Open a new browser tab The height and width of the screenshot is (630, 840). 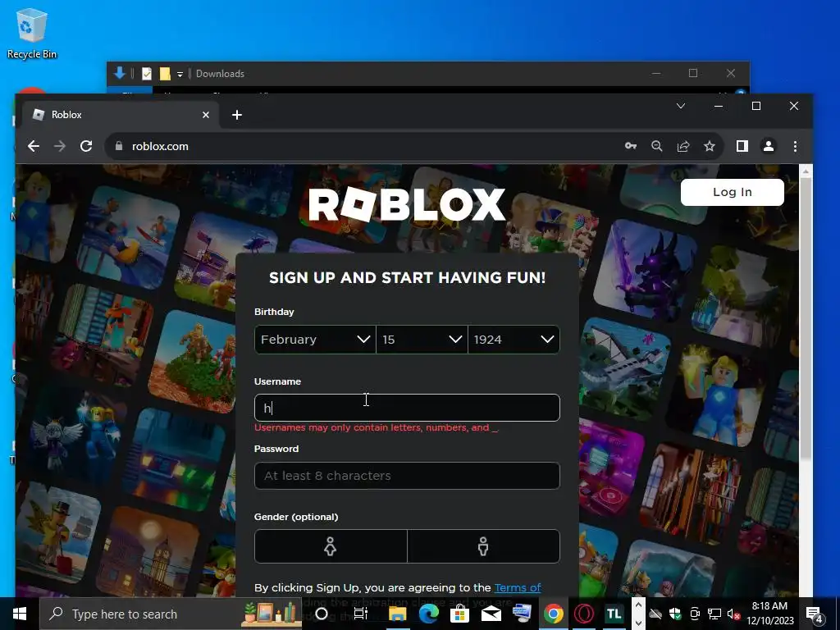[237, 115]
